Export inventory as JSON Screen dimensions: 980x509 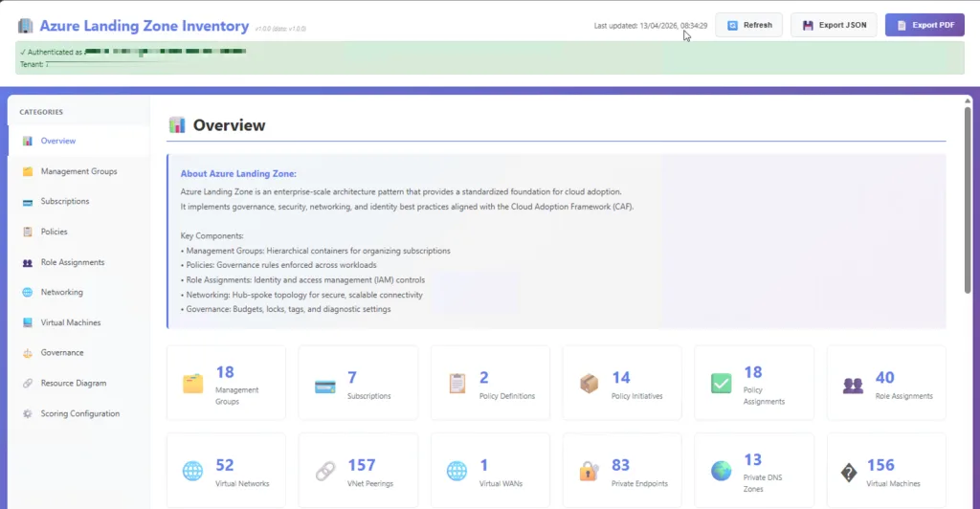[x=834, y=25]
